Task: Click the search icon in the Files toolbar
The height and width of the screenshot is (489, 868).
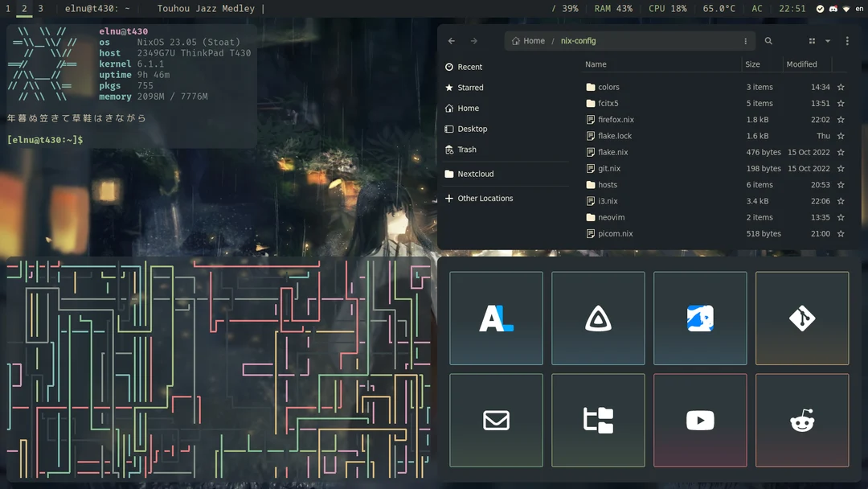Action: coord(768,40)
